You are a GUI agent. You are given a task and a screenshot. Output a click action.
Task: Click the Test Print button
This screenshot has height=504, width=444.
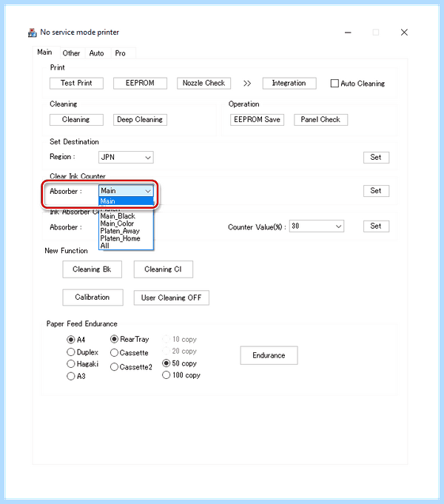[x=76, y=83]
